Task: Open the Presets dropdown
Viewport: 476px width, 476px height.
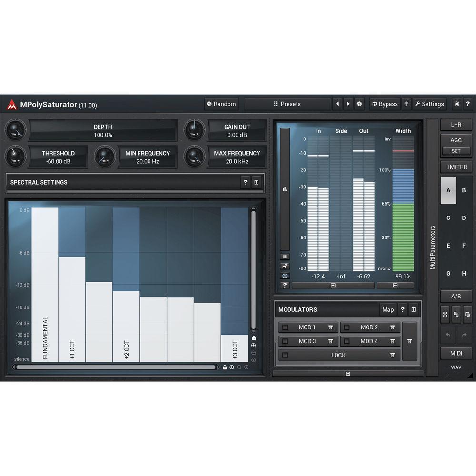Action: [287, 104]
